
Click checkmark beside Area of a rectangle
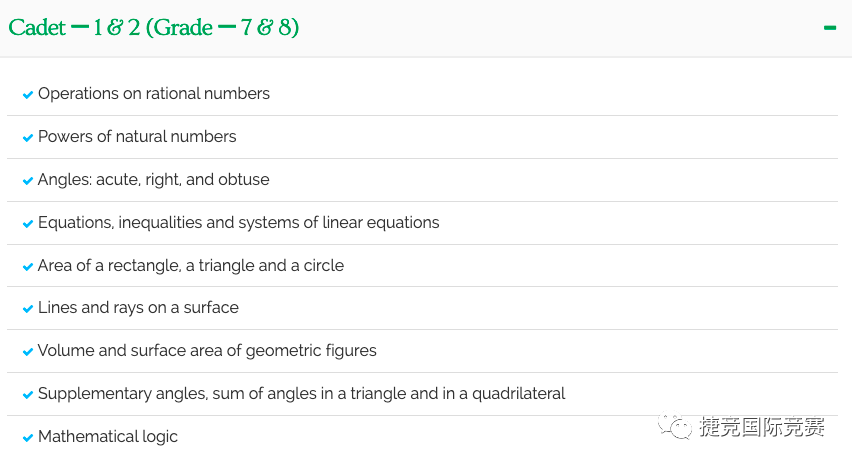(28, 267)
